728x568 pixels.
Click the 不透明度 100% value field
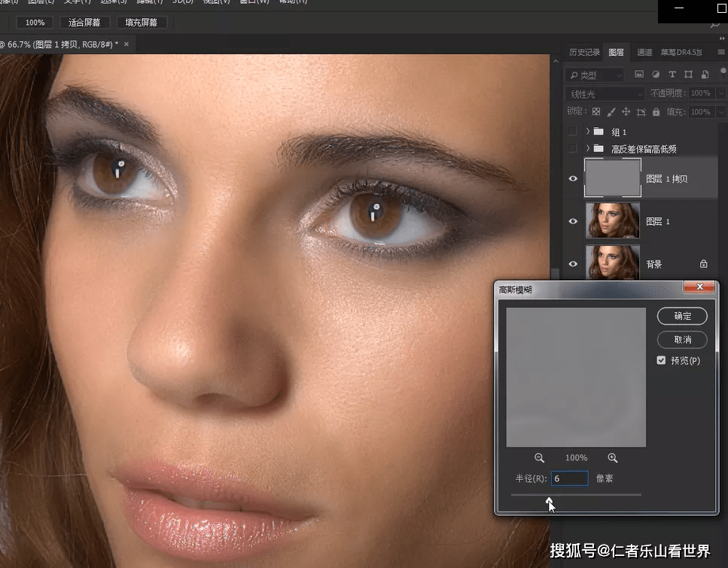click(x=702, y=93)
